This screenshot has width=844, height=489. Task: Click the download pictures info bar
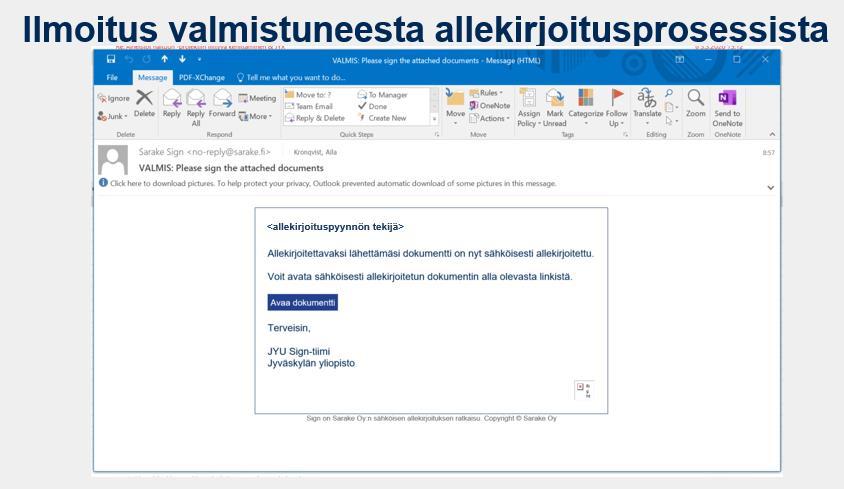(328, 184)
